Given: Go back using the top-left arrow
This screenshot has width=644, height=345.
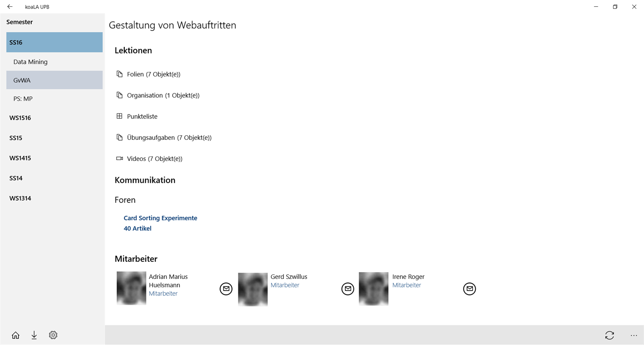Looking at the screenshot, I should (10, 7).
